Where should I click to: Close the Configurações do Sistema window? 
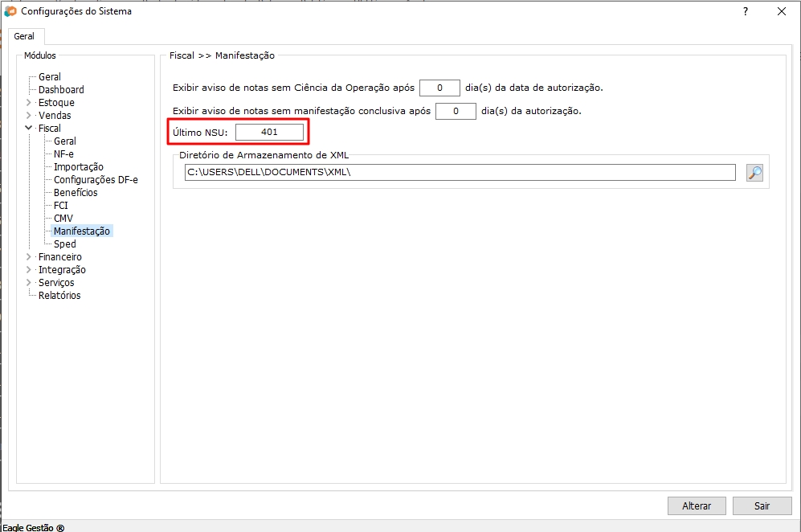coord(781,11)
